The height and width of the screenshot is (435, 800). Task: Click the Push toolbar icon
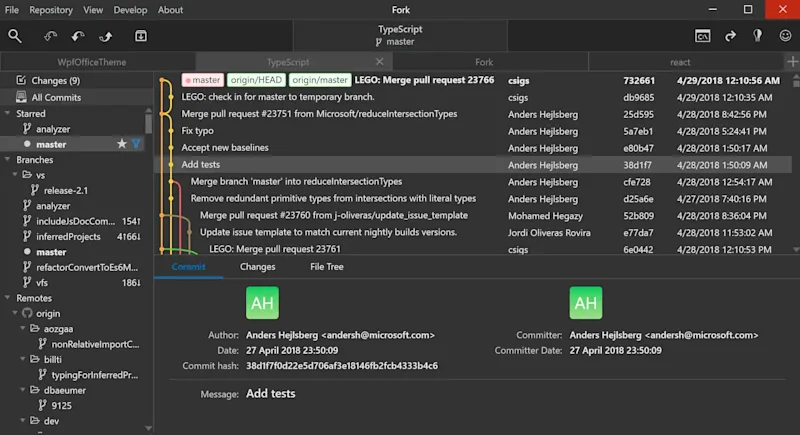pyautogui.click(x=106, y=36)
